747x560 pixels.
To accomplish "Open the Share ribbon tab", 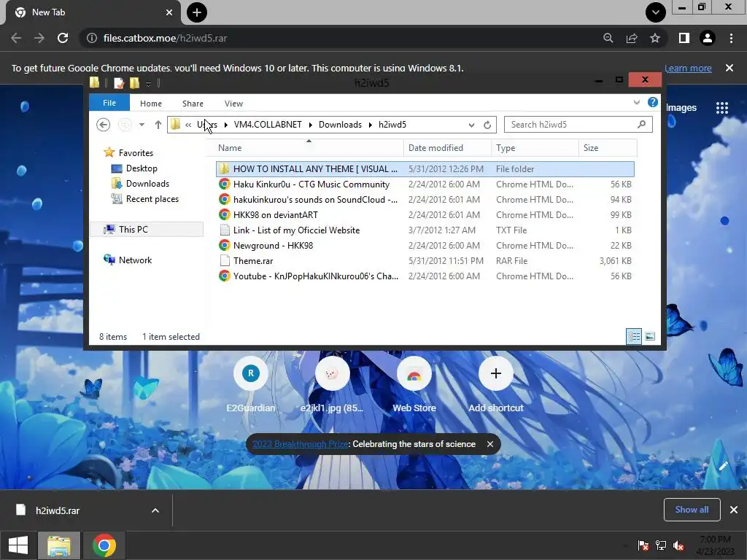I will pyautogui.click(x=193, y=104).
